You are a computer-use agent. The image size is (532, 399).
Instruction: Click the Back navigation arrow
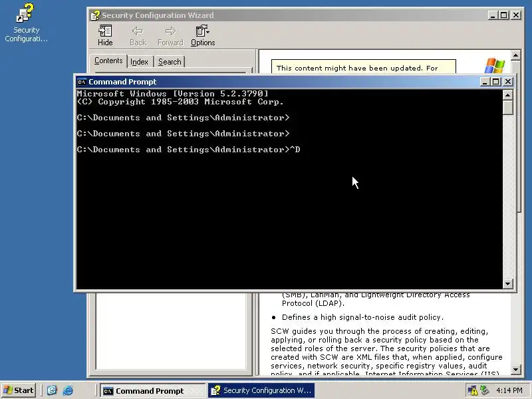click(x=138, y=36)
